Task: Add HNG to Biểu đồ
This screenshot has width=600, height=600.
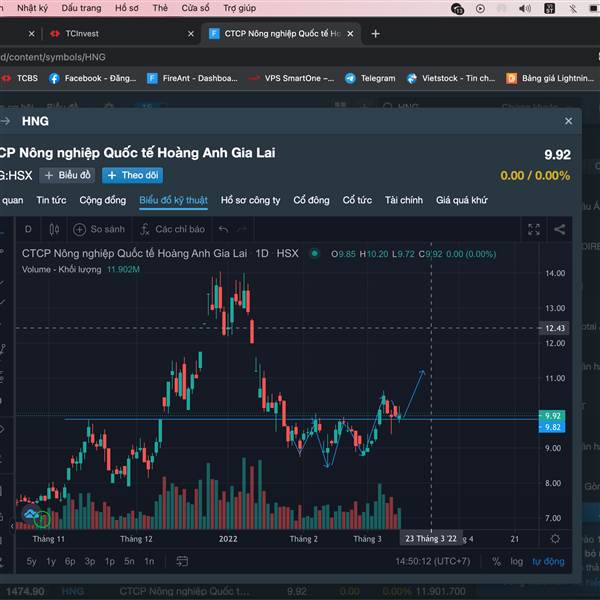Action: (67, 176)
